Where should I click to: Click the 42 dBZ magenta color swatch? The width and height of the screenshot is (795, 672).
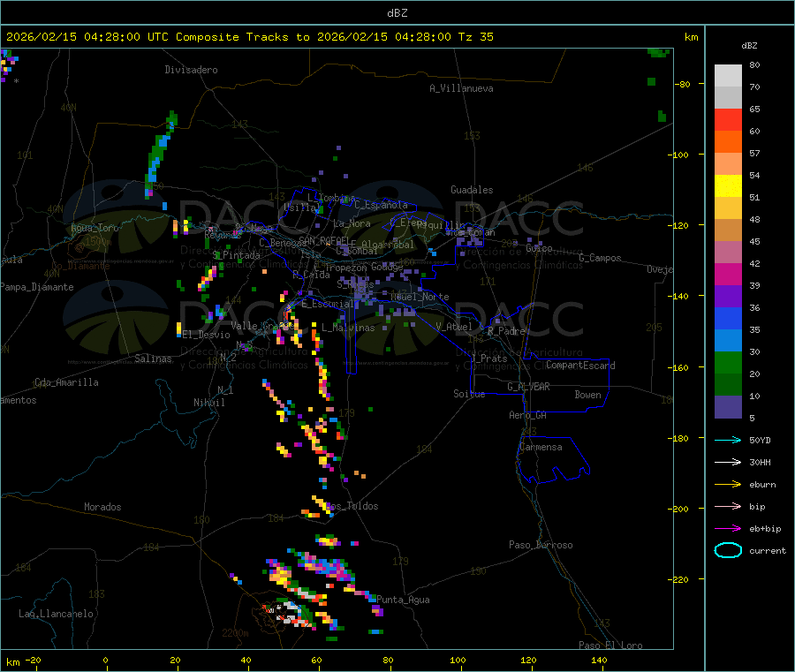click(728, 274)
